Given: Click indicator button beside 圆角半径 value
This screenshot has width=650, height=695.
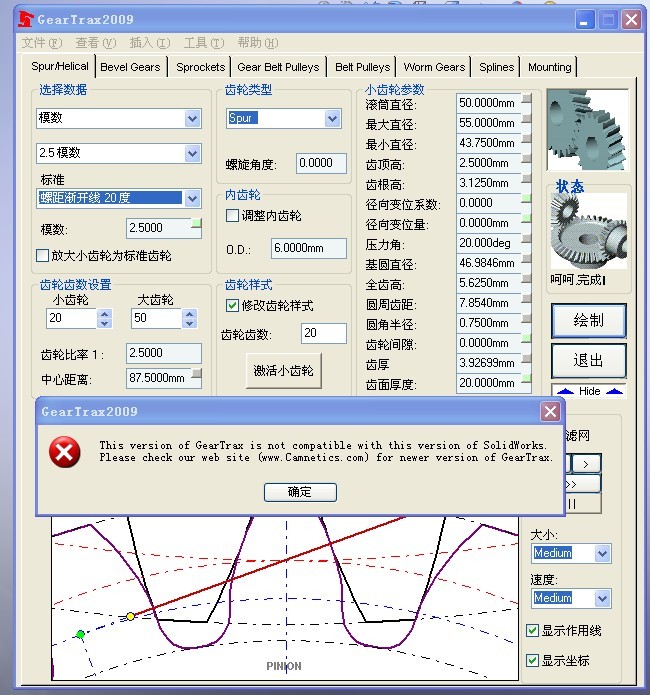Looking at the screenshot, I should pyautogui.click(x=526, y=318).
